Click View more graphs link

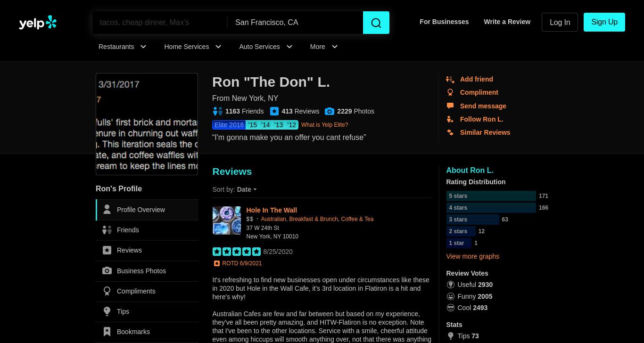click(x=473, y=256)
